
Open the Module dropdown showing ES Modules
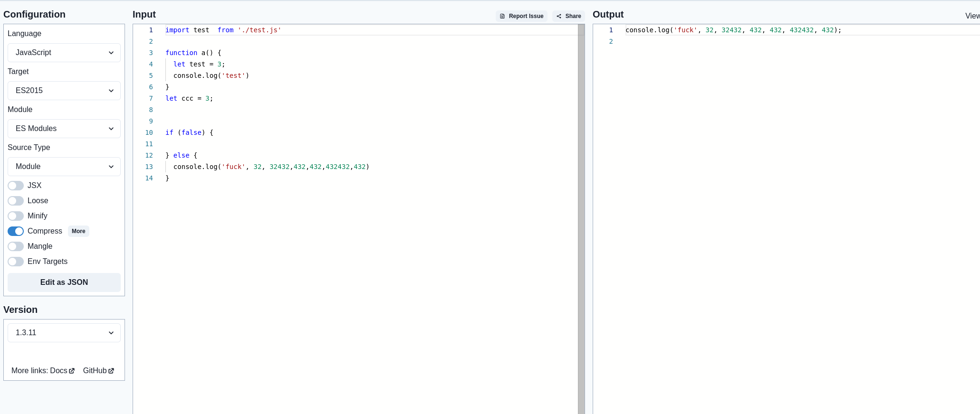point(64,129)
